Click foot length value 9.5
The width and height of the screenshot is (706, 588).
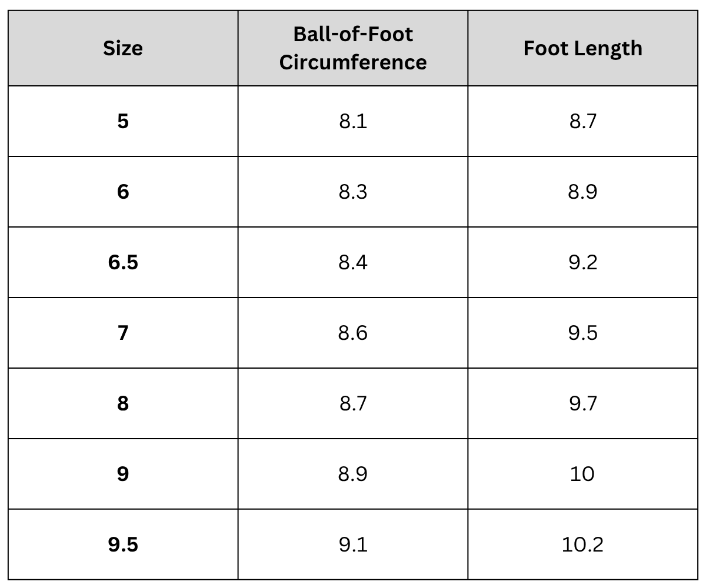coord(582,333)
